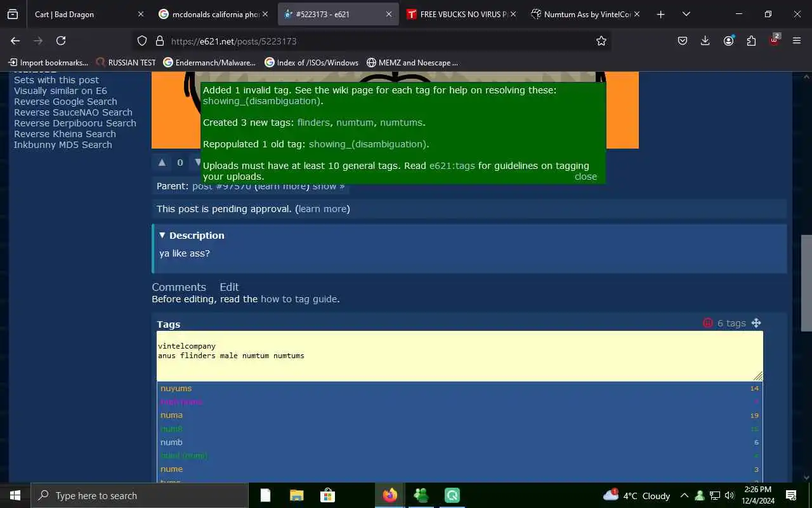
Task: Click the move arrows icon beside tags count
Action: [x=756, y=323]
